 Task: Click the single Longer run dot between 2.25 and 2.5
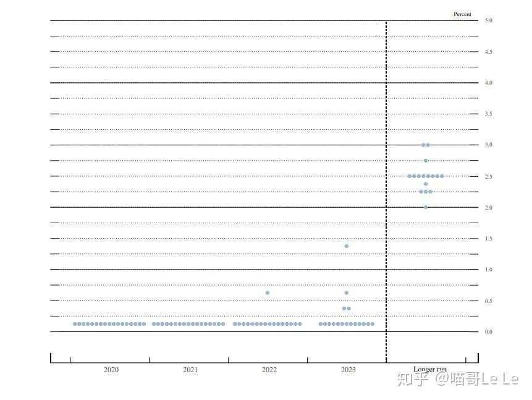tap(426, 184)
